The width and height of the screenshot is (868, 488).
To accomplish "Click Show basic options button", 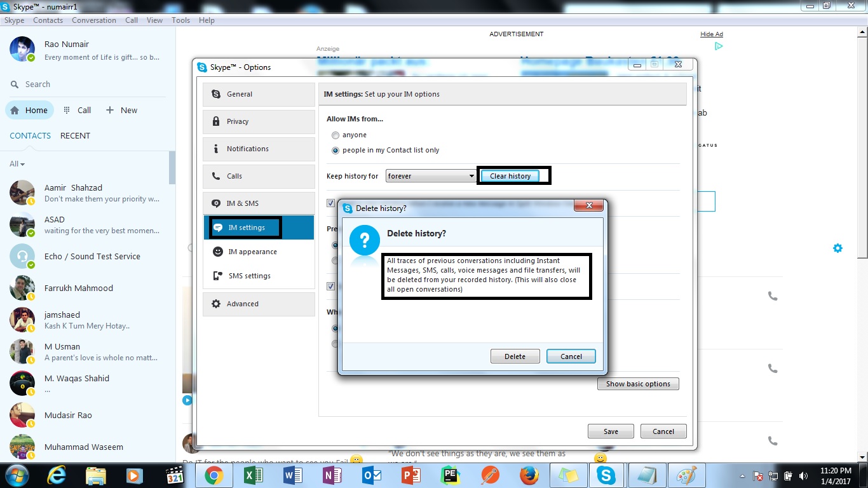I will (x=638, y=384).
